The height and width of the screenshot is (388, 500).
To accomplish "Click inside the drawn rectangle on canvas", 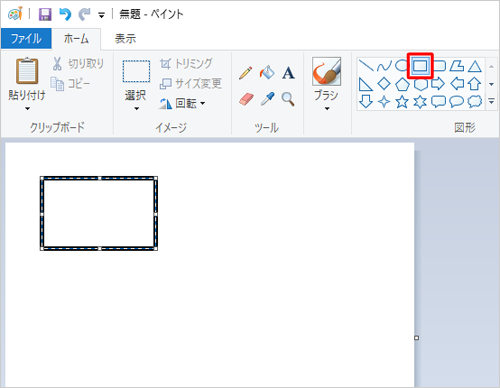I will pos(99,213).
